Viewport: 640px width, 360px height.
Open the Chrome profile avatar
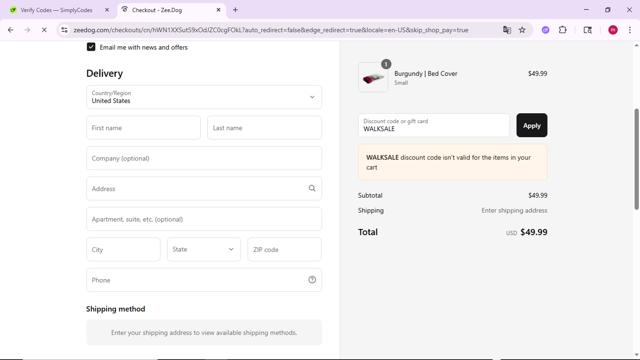pyautogui.click(x=613, y=30)
